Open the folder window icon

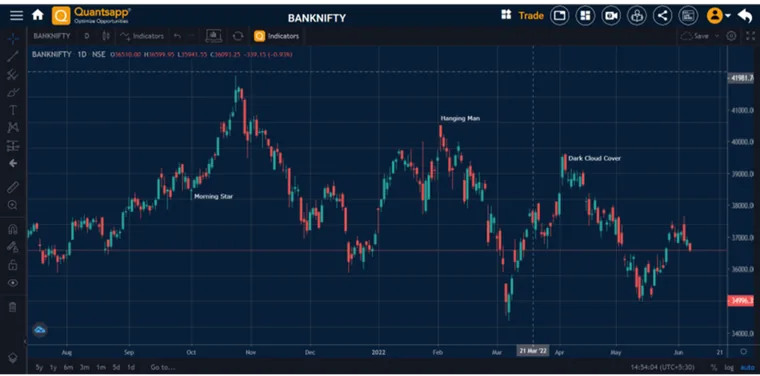[559, 16]
